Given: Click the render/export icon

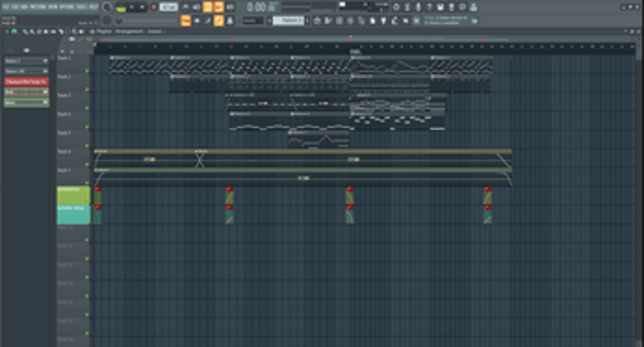Looking at the screenshot, I should point(451,7).
